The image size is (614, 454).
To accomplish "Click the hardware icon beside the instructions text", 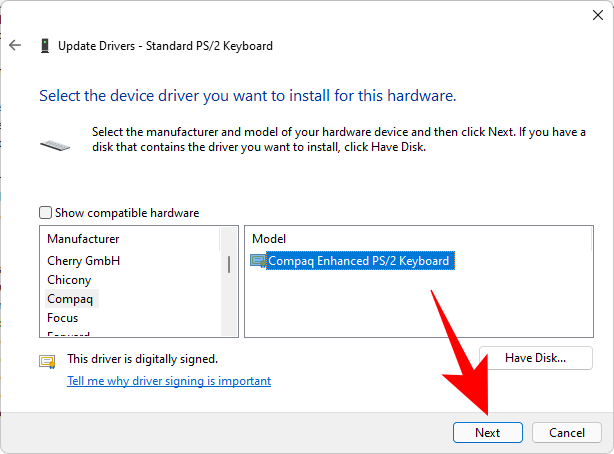I will [x=55, y=145].
